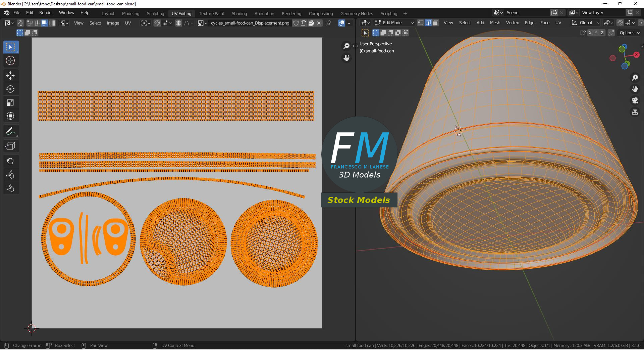This screenshot has width=644, height=350.
Task: Select the Annotate pencil tool
Action: click(x=10, y=131)
